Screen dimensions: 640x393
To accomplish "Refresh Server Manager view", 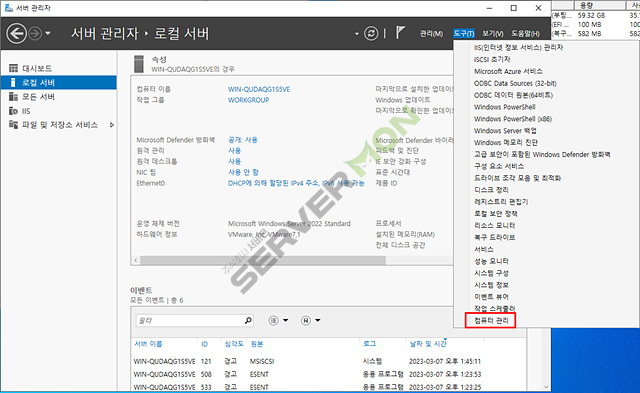I will pyautogui.click(x=371, y=33).
